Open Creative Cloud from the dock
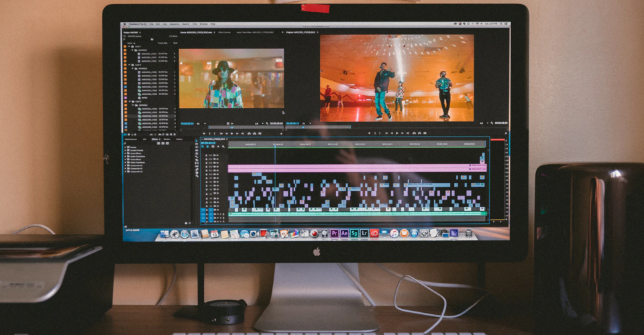The width and height of the screenshot is (644, 335). pyautogui.click(x=374, y=233)
